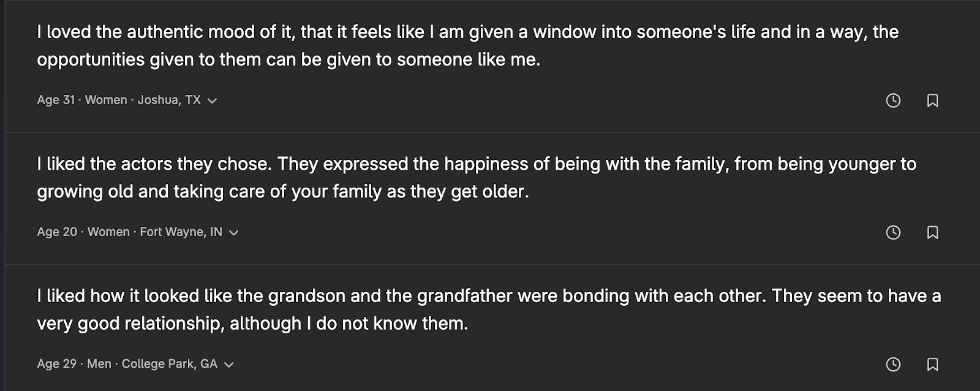Bookmark the grandson and grandfather response
Screen dimensions: 980x391
932,365
